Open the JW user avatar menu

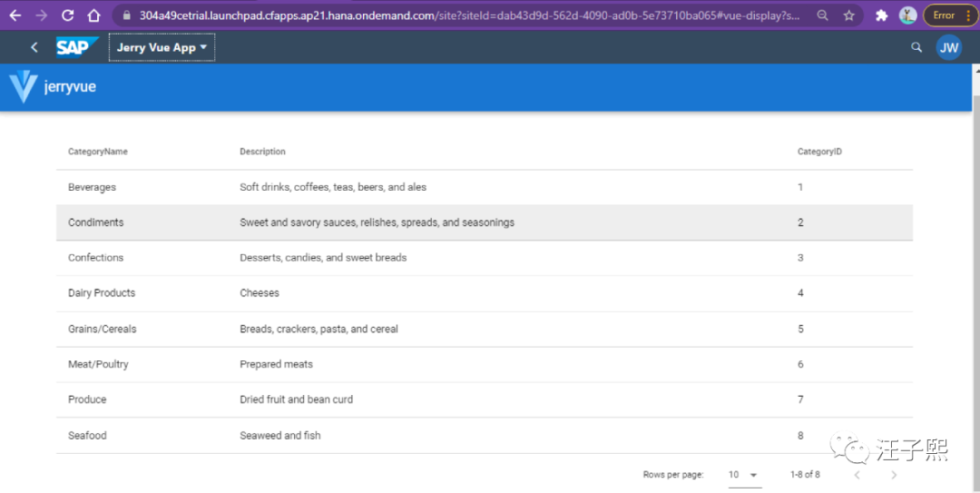click(949, 47)
